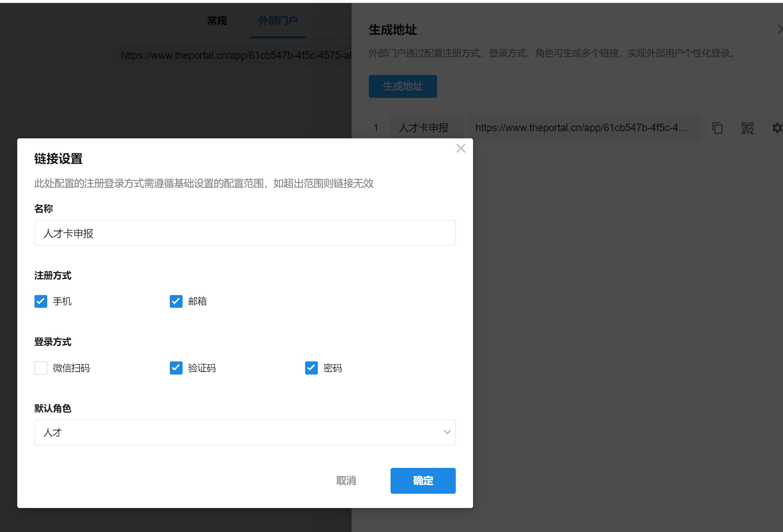Image resolution: width=783 pixels, height=532 pixels.
Task: Uncheck the 手机 registration checkbox
Action: 41,301
